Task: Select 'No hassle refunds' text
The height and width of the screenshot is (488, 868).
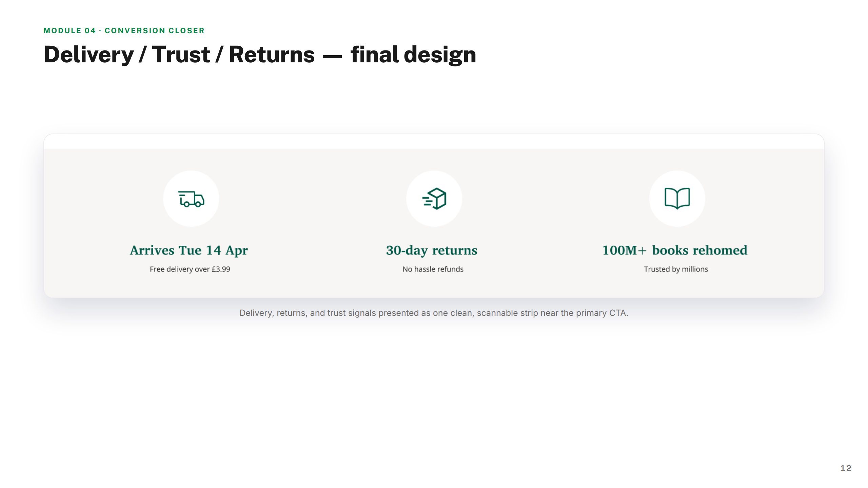Action: pos(433,269)
